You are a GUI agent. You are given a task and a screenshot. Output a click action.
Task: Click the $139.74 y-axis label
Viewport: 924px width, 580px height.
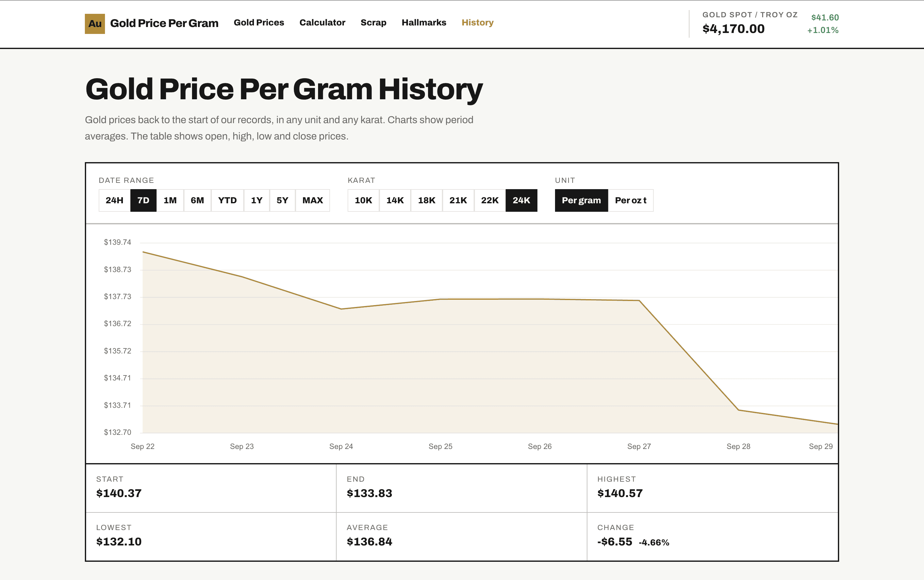[x=118, y=242]
